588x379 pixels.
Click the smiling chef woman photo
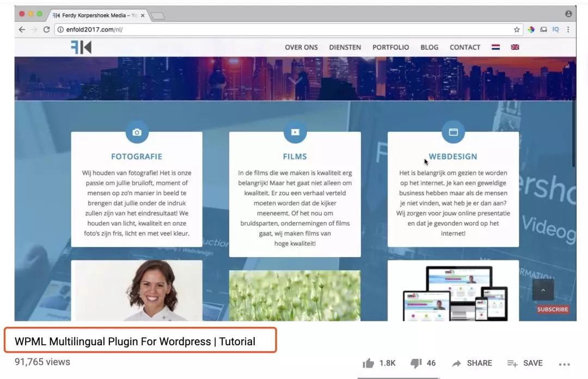[x=137, y=290]
